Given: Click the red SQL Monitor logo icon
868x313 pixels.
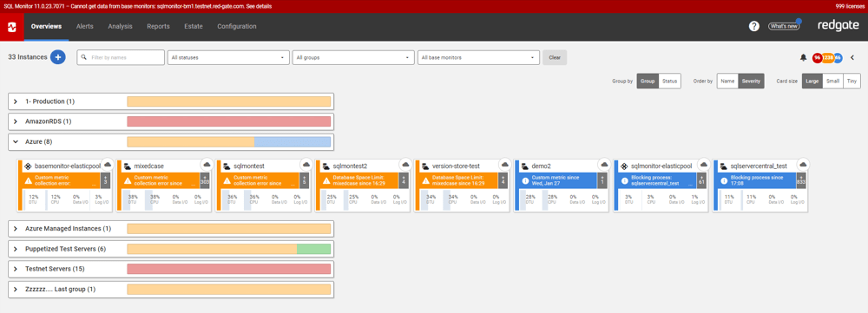Looking at the screenshot, I should pyautogui.click(x=11, y=27).
